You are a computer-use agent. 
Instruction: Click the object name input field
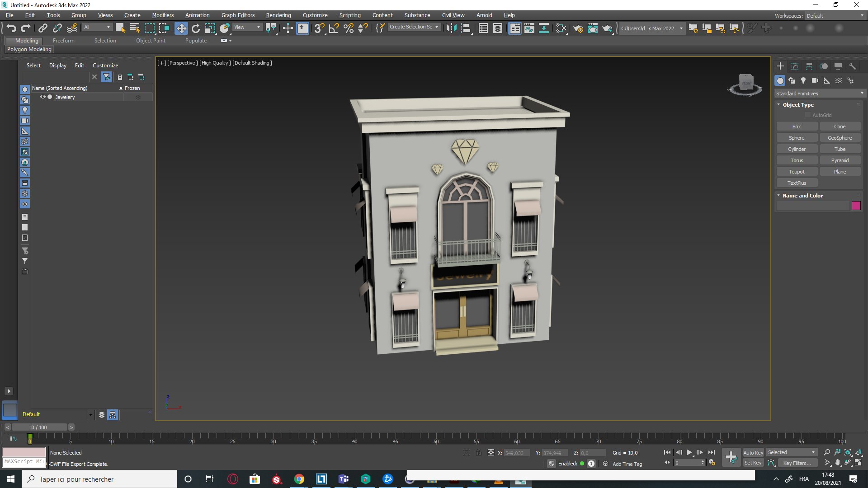click(x=813, y=206)
